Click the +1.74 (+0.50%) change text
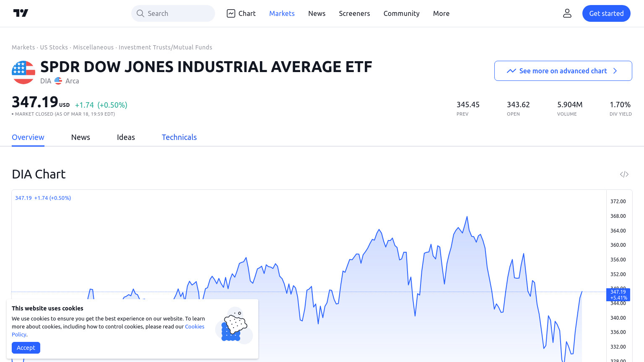The image size is (644, 362). click(101, 105)
